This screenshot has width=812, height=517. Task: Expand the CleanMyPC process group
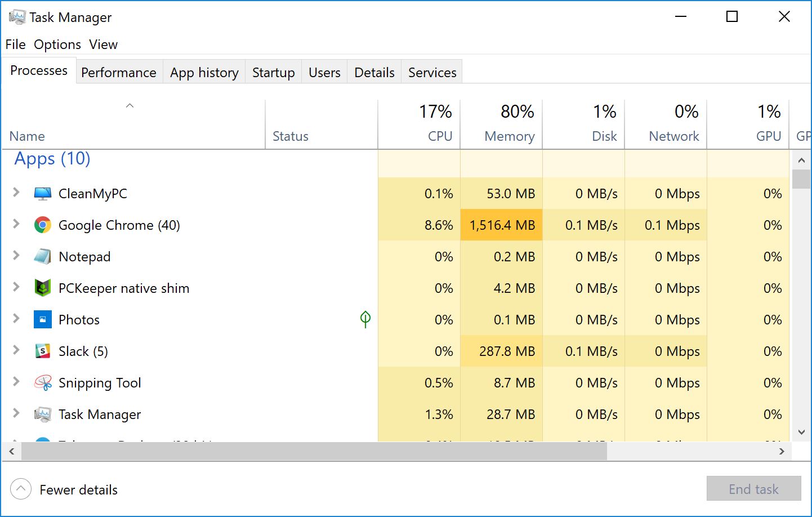click(16, 193)
